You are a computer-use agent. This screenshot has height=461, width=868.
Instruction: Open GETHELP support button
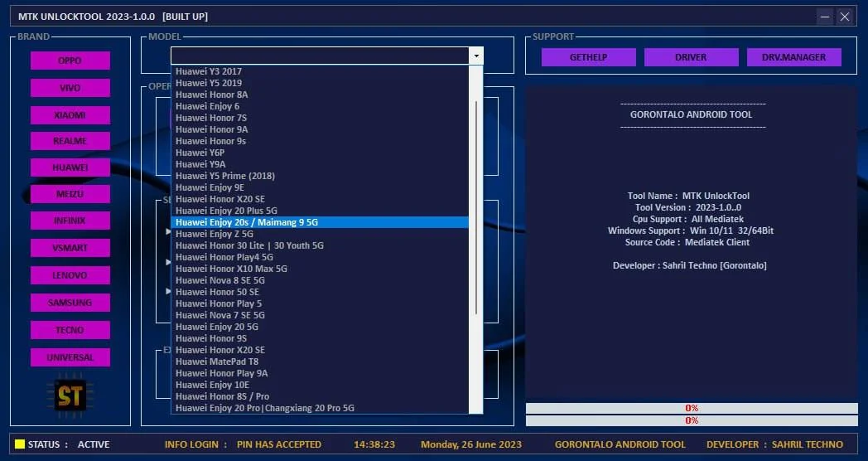[x=588, y=57]
